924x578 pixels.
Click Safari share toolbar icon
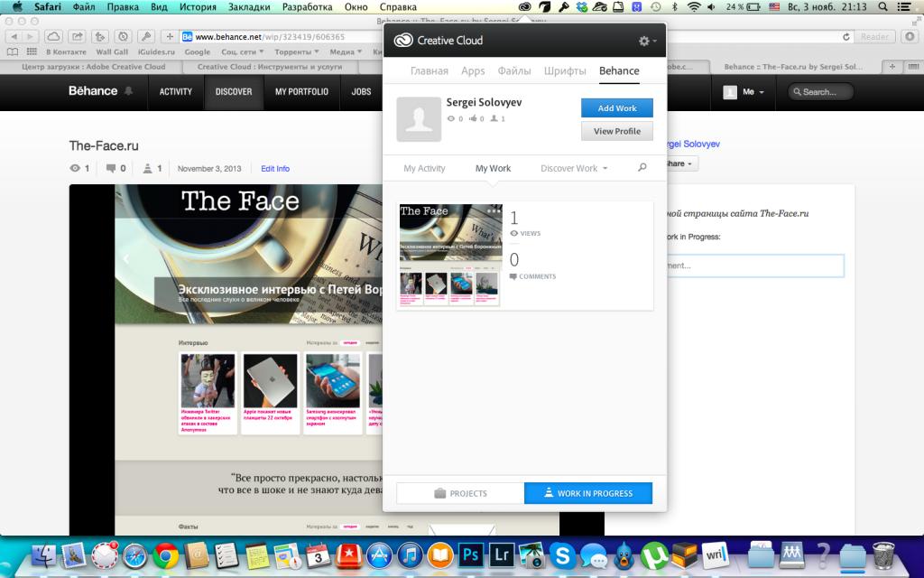(77, 36)
